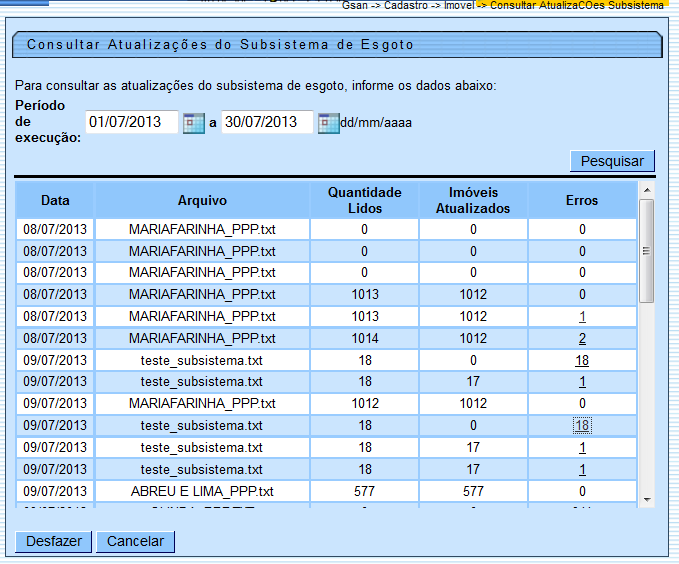Viewport: 679px width, 564px height.
Task: Open the 2 errors link for MARIAFARINHA_PPP.txt
Action: [582, 339]
